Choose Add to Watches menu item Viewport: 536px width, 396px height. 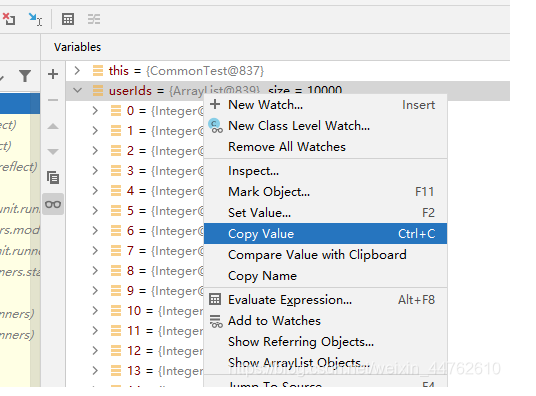[325, 321]
